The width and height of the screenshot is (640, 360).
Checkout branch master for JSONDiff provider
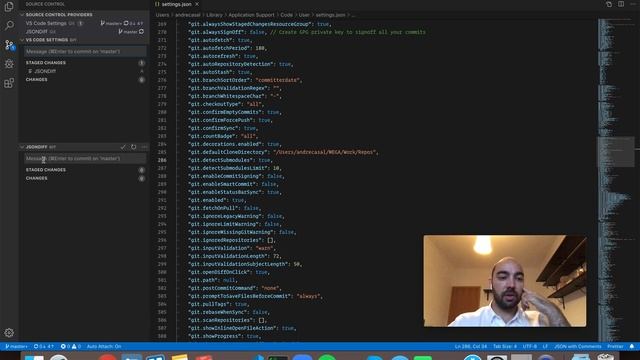coord(128,31)
